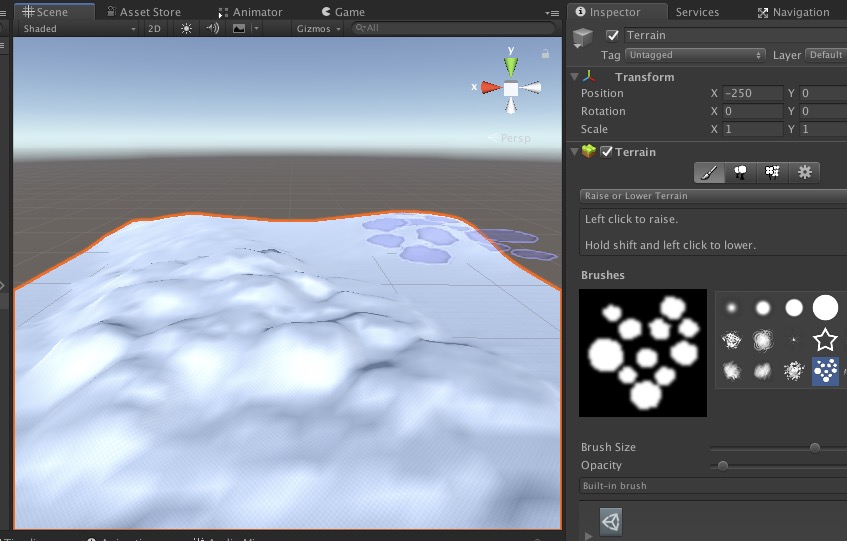Pick the star-shaped brush
847x541 pixels.
pos(825,340)
